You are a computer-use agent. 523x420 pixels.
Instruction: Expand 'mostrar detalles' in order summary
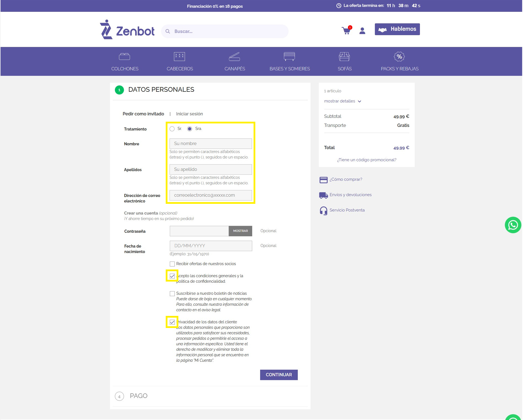click(x=342, y=101)
